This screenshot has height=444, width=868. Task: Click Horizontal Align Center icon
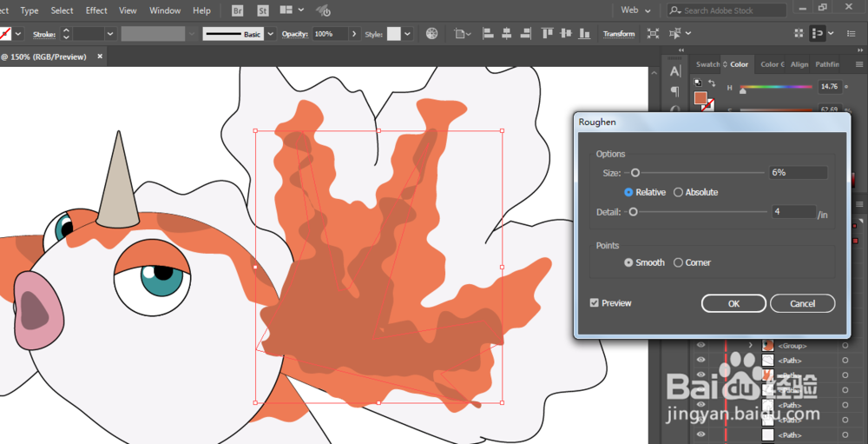507,34
